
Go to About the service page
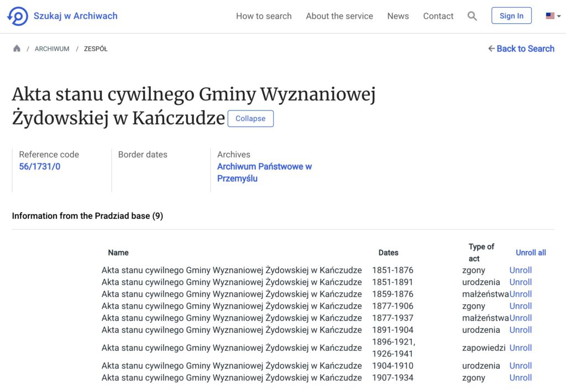(x=339, y=16)
